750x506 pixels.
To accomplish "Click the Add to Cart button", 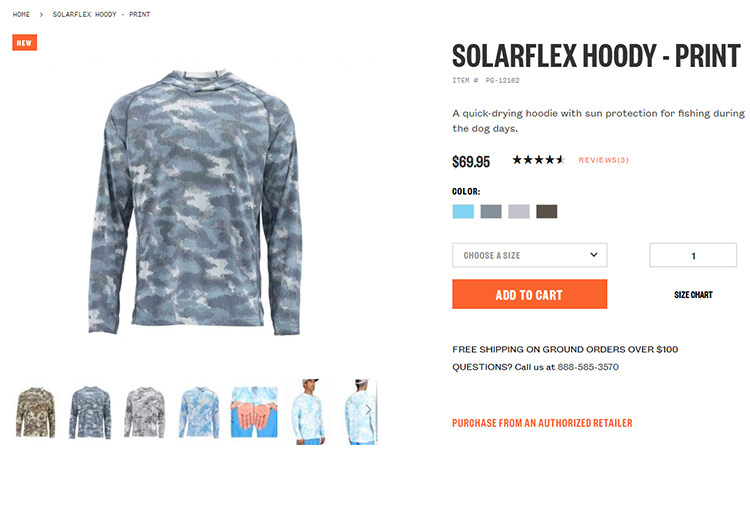I will click(529, 294).
